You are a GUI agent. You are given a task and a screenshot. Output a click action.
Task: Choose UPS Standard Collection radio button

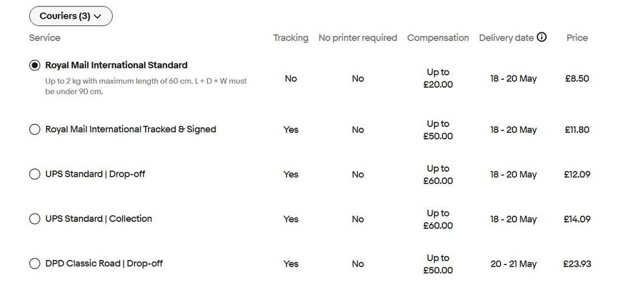point(35,219)
